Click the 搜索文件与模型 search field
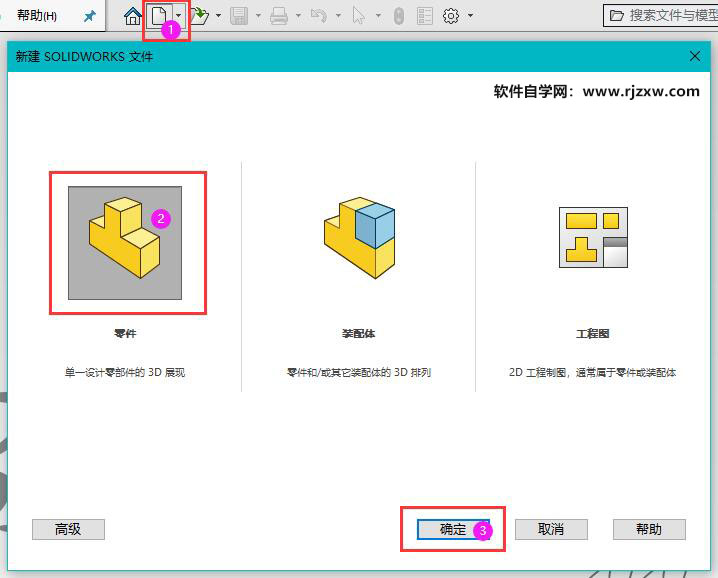 661,16
